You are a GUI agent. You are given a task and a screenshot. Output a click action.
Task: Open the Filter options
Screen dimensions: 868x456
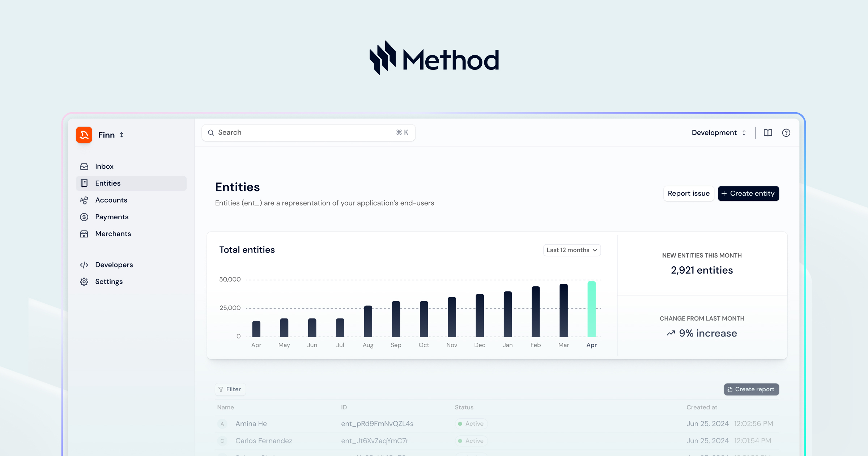point(230,389)
